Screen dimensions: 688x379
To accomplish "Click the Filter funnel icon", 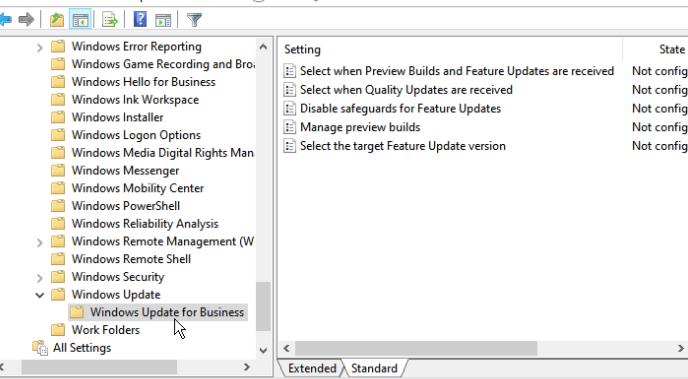I will pos(194,20).
